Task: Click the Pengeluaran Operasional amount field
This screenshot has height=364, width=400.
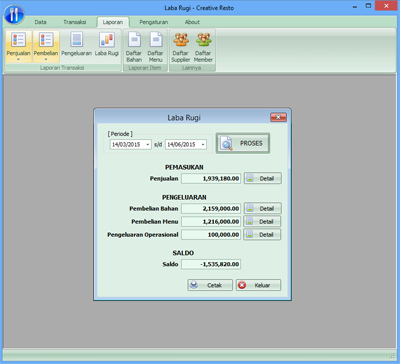Action: pyautogui.click(x=211, y=235)
